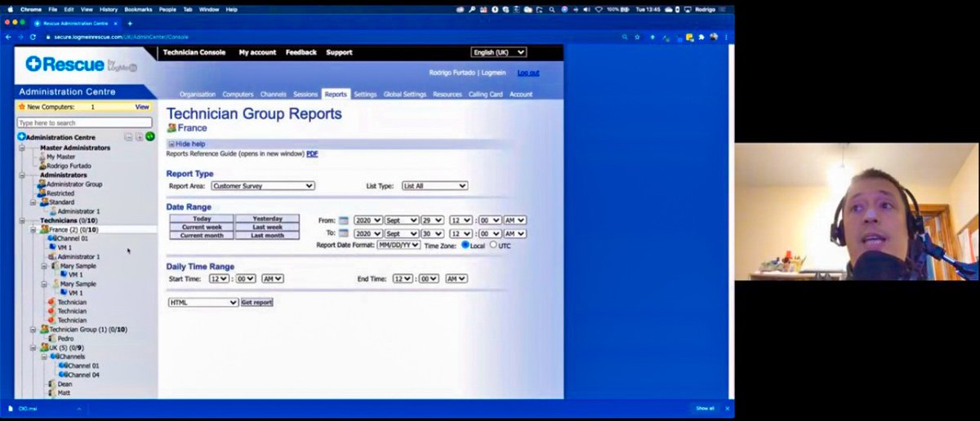Switch to the Channels tab
This screenshot has width=980, height=421.
coord(274,95)
